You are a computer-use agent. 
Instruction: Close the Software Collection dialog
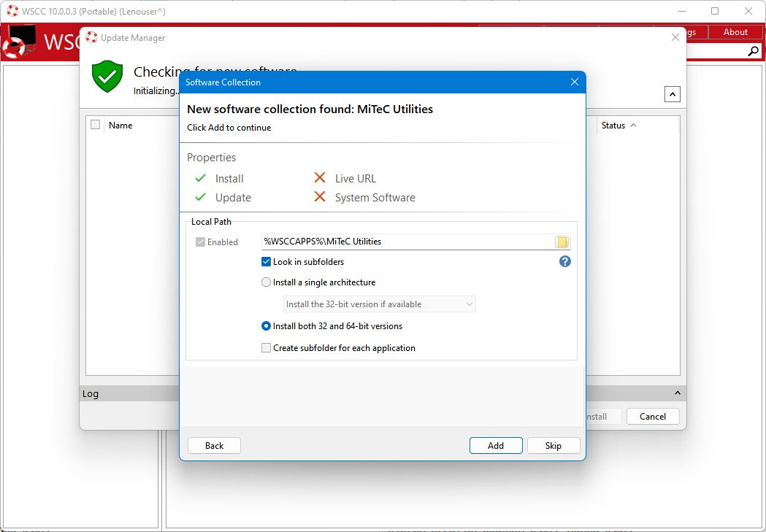[x=575, y=82]
